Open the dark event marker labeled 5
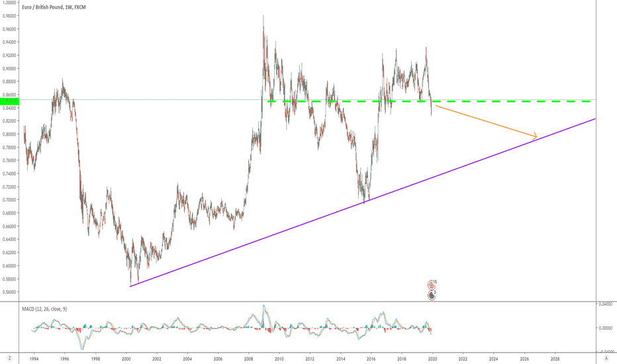This screenshot has height=364, width=617. (432, 295)
